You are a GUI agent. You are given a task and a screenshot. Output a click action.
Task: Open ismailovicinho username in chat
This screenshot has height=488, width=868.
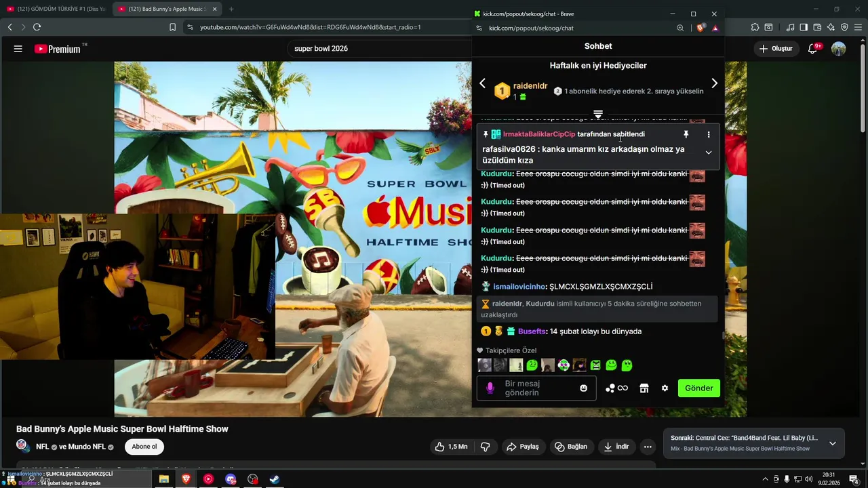pos(519,287)
